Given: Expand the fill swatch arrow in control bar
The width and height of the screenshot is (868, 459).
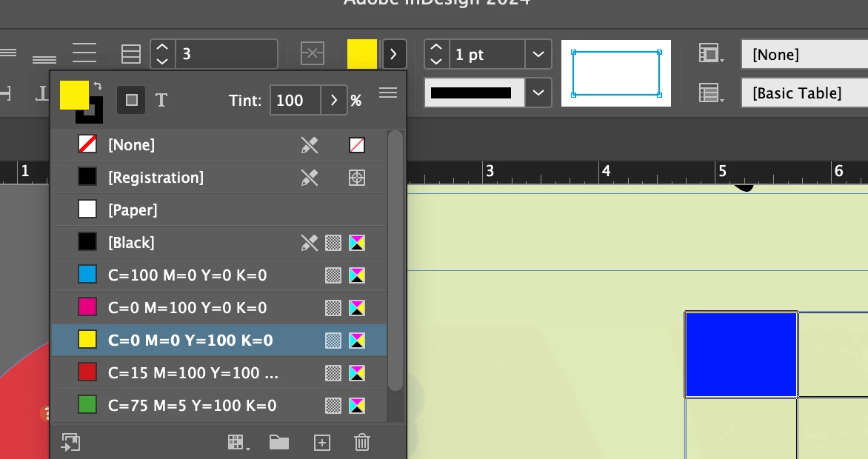Looking at the screenshot, I should (x=393, y=54).
